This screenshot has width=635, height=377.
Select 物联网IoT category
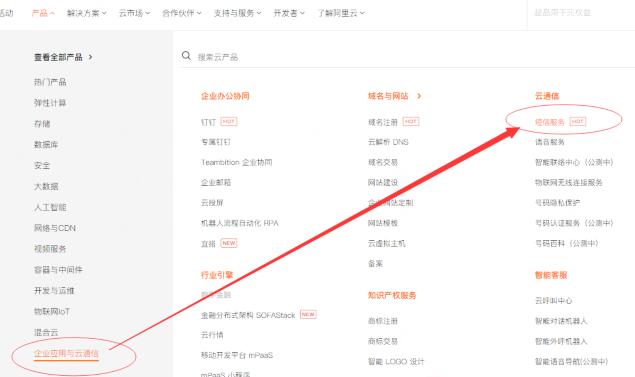[52, 311]
